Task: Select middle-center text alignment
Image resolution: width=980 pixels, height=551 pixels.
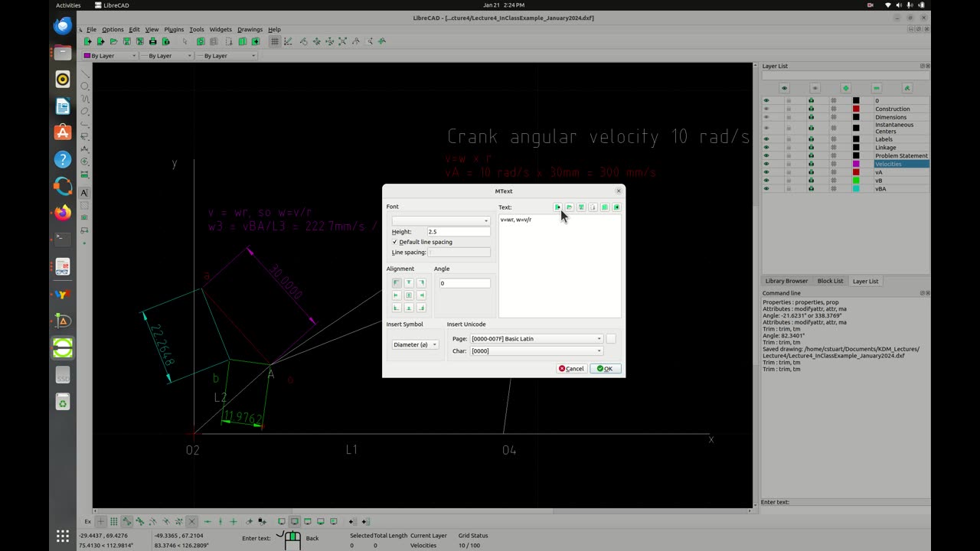Action: point(409,295)
